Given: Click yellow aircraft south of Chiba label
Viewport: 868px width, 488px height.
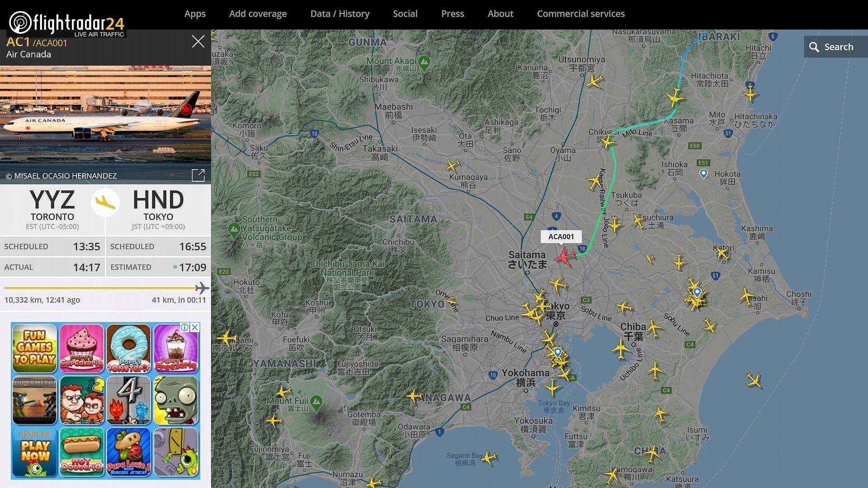Looking at the screenshot, I should coord(621,349).
